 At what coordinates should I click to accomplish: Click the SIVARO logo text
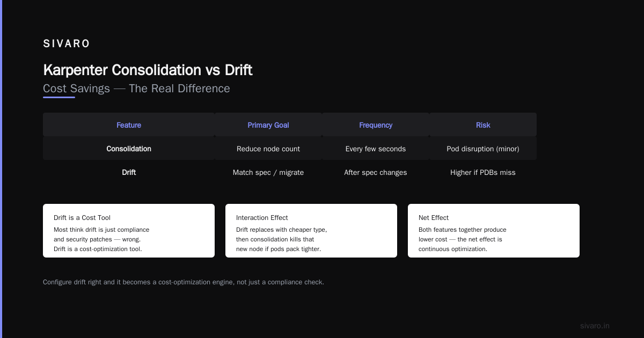[x=67, y=44]
